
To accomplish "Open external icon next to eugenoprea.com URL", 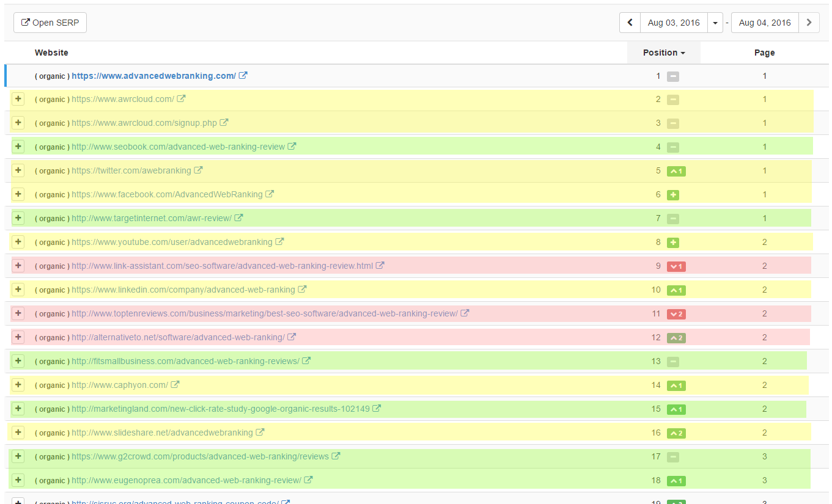I will [309, 480].
